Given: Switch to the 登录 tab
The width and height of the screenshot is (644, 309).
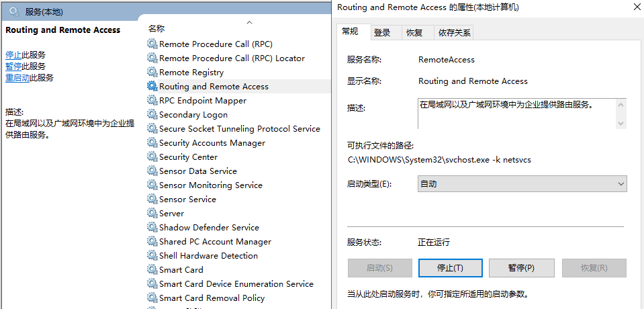Looking at the screenshot, I should pyautogui.click(x=382, y=32).
